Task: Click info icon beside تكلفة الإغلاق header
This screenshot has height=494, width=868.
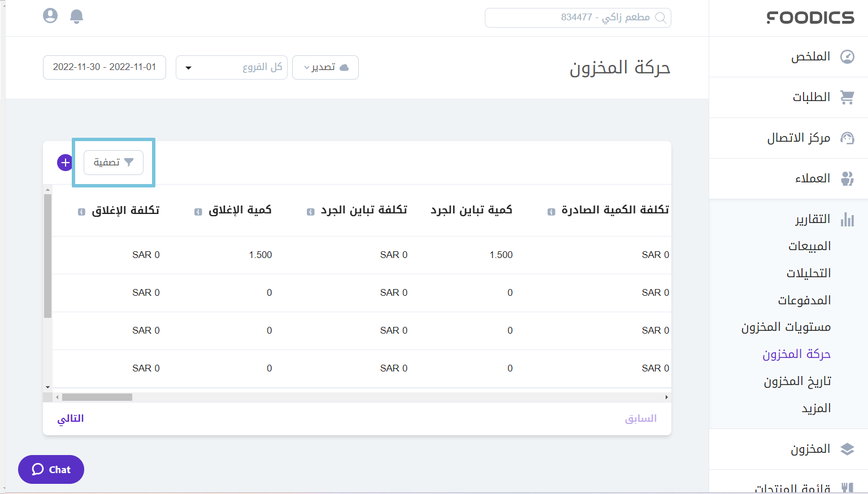Action: point(80,212)
